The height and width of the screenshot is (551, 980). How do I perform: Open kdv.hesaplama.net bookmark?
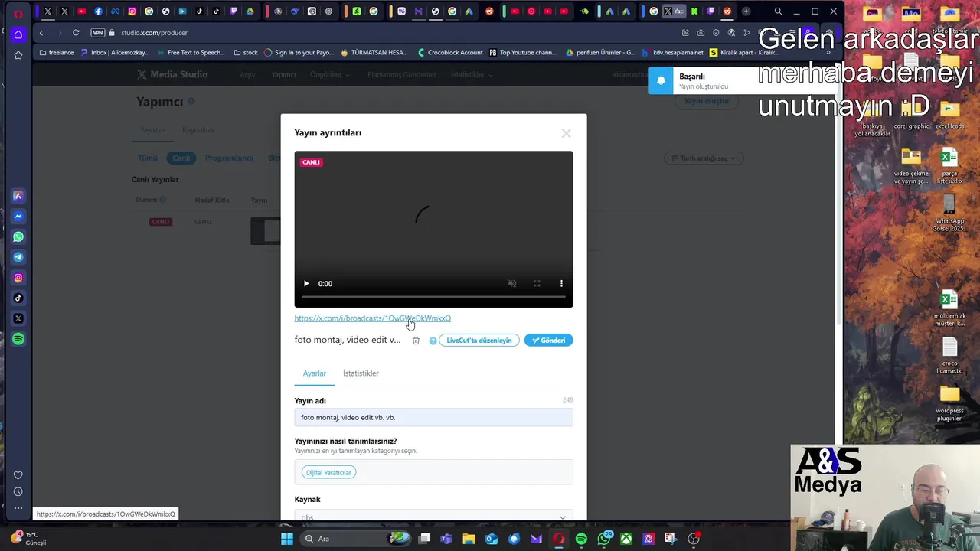[672, 53]
